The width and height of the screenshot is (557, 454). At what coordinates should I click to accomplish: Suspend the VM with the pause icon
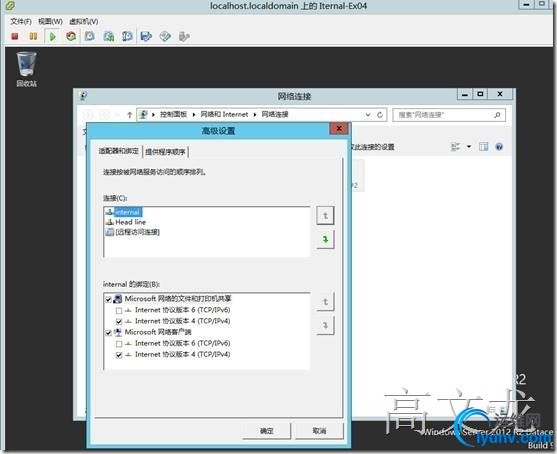pos(33,36)
